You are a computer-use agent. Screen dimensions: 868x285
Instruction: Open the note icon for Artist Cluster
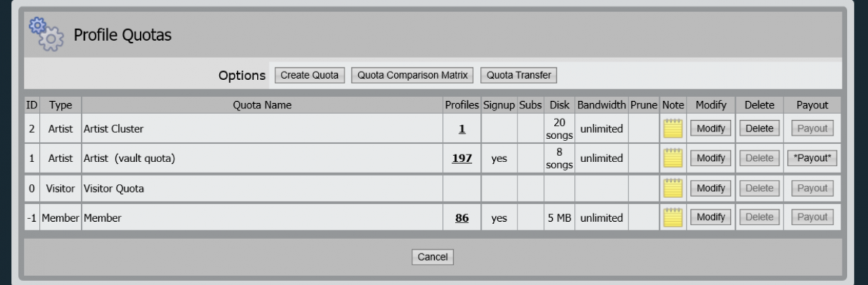[673, 128]
